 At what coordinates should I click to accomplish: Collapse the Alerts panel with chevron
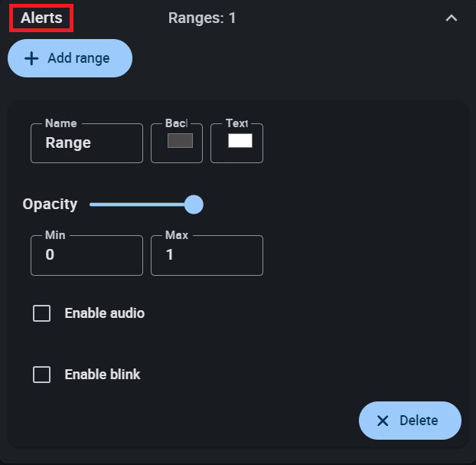pos(452,18)
